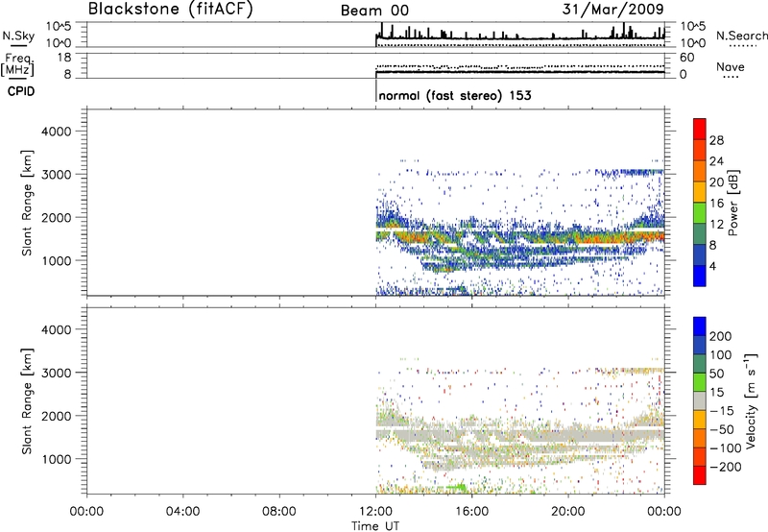Screen dimensions: 768x532
Task: Click the "Blackstone (fitACF)" plot title
Action: 171,9
